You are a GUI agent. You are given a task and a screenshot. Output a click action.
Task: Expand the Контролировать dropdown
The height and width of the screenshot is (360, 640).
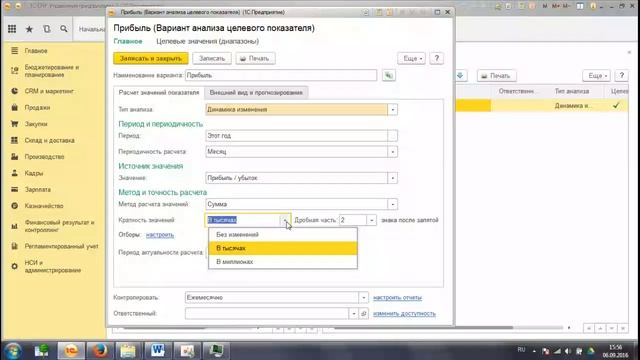[x=363, y=298]
